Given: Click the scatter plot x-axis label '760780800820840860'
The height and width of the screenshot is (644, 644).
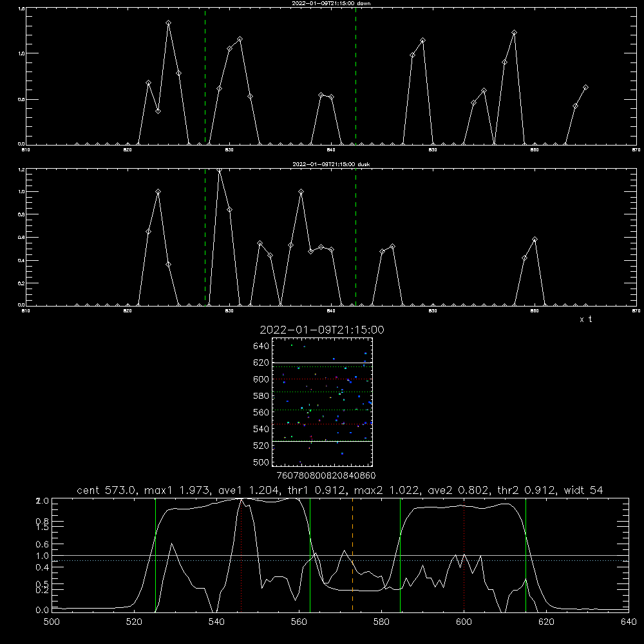Looking at the screenshot, I should tap(327, 476).
